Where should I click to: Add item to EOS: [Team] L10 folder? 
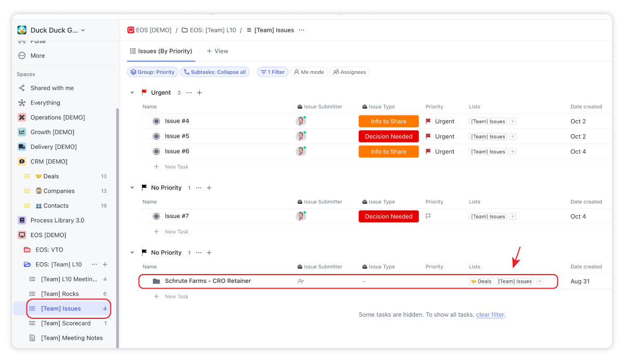[105, 264]
